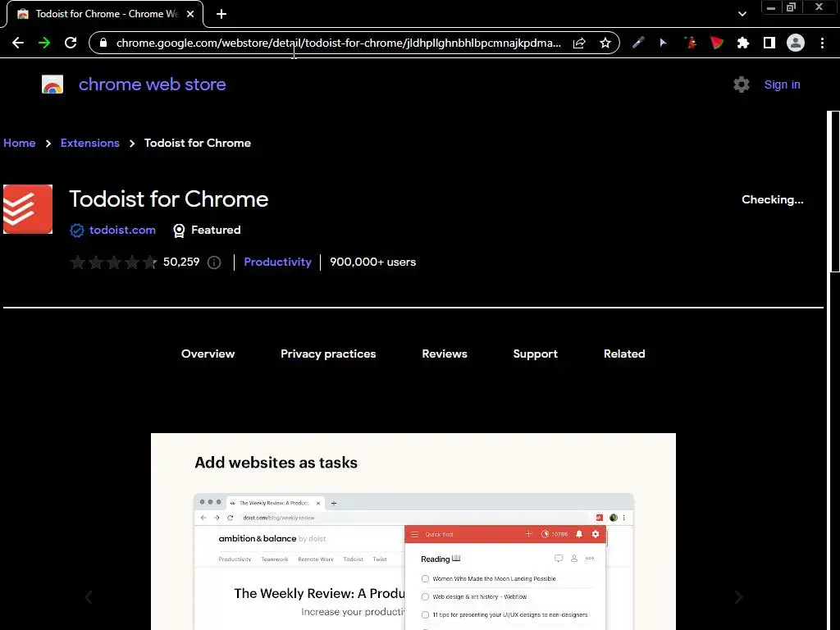Switch to the Reviews tab
The height and width of the screenshot is (630, 840).
click(445, 354)
